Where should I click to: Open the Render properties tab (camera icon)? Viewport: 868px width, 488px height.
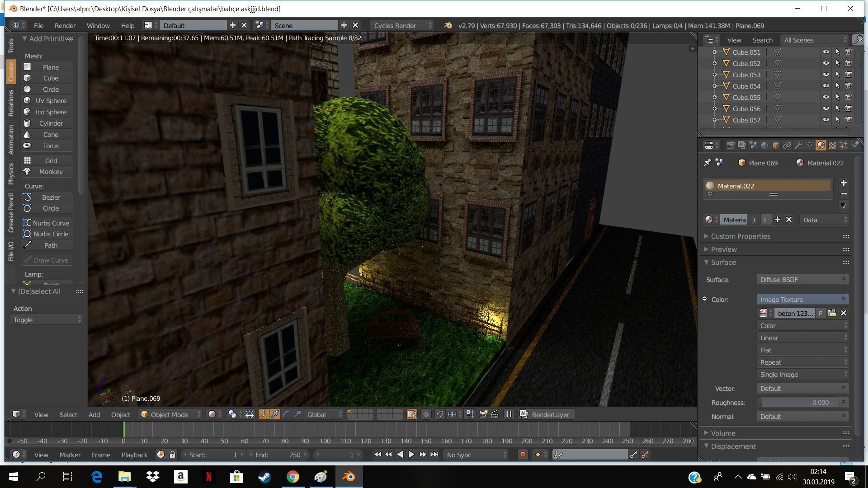click(x=730, y=145)
